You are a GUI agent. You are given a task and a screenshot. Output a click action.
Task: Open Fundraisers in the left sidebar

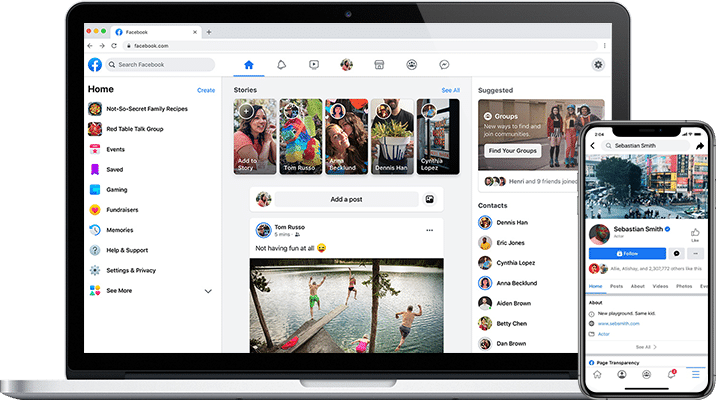tap(113, 210)
